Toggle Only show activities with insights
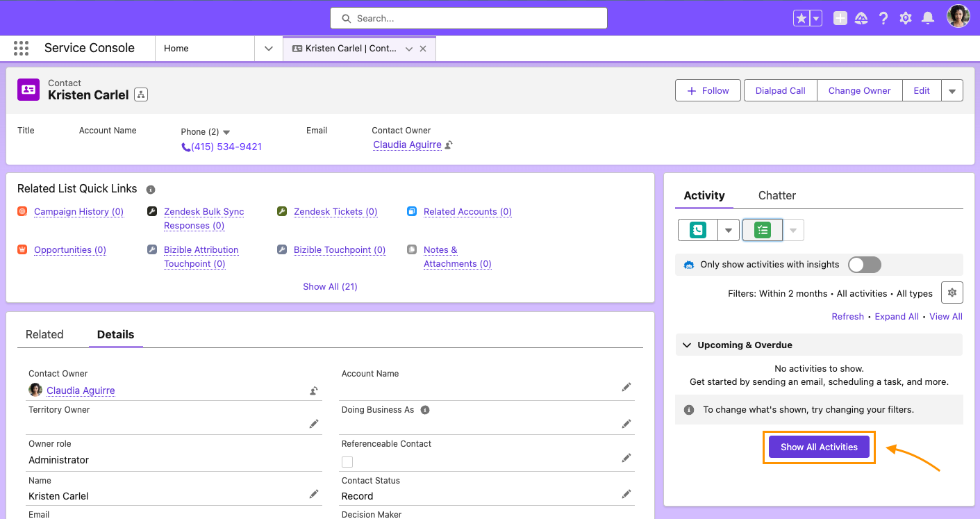Viewport: 980px width, 519px height. (x=865, y=264)
